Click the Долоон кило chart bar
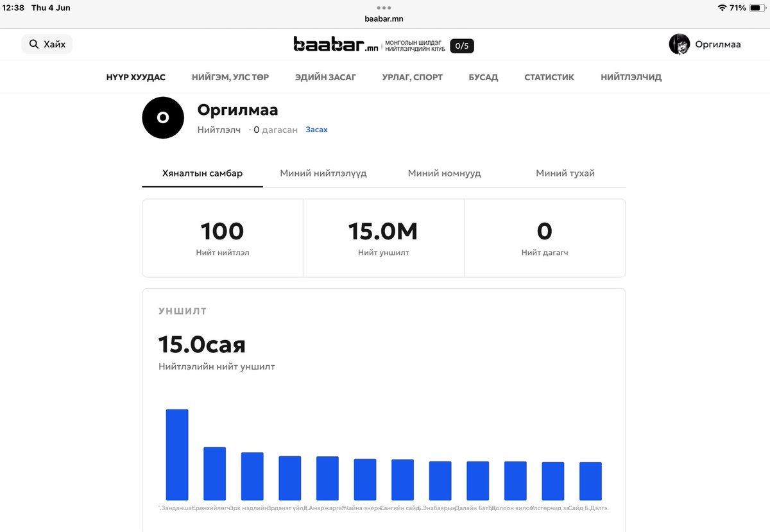The height and width of the screenshot is (532, 770). pyautogui.click(x=515, y=481)
